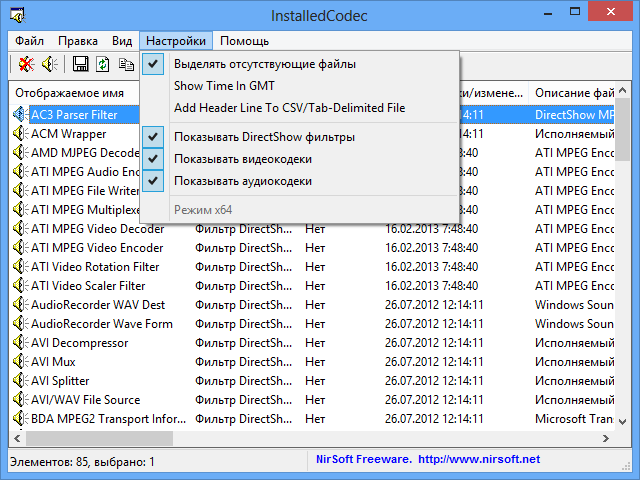
Task: Open the Файл menu
Action: tap(29, 41)
